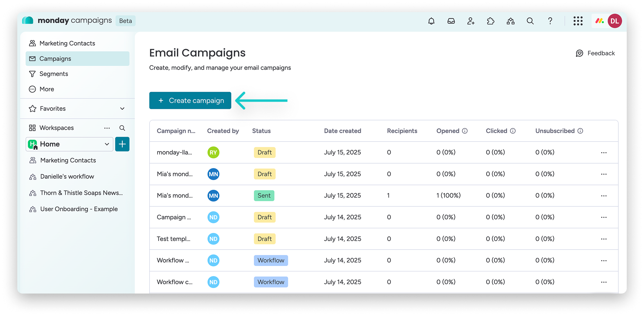Open the notifications bell
644x316 pixels.
[x=431, y=21]
